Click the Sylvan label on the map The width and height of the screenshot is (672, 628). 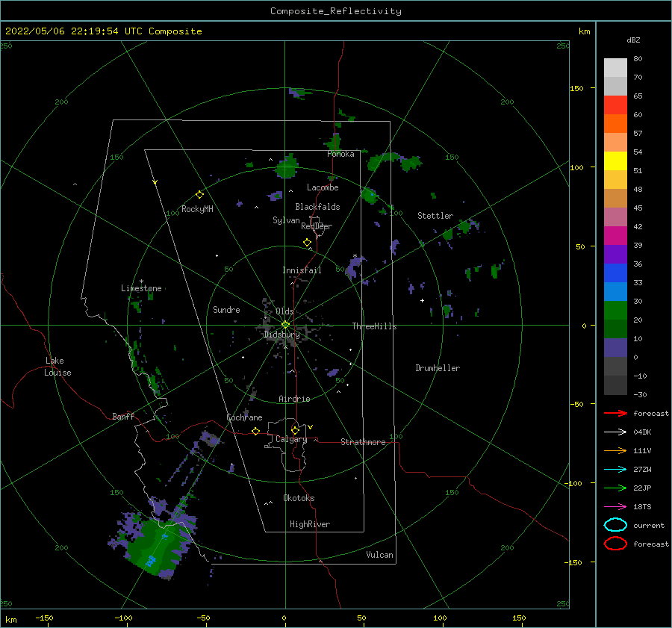(x=286, y=220)
